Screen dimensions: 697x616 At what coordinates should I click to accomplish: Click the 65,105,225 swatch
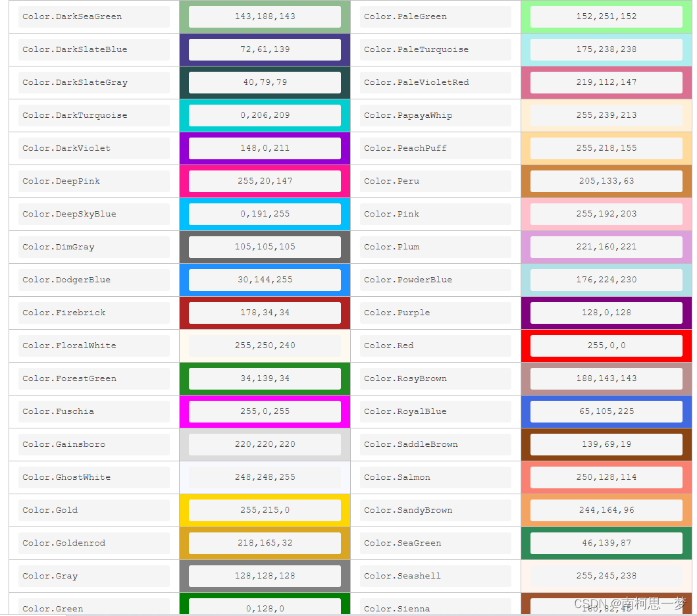[606, 411]
